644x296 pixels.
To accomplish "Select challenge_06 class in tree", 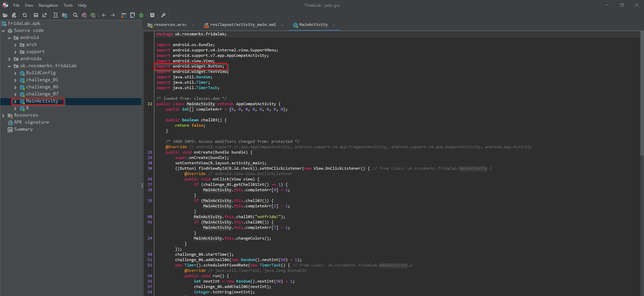I will [x=42, y=87].
